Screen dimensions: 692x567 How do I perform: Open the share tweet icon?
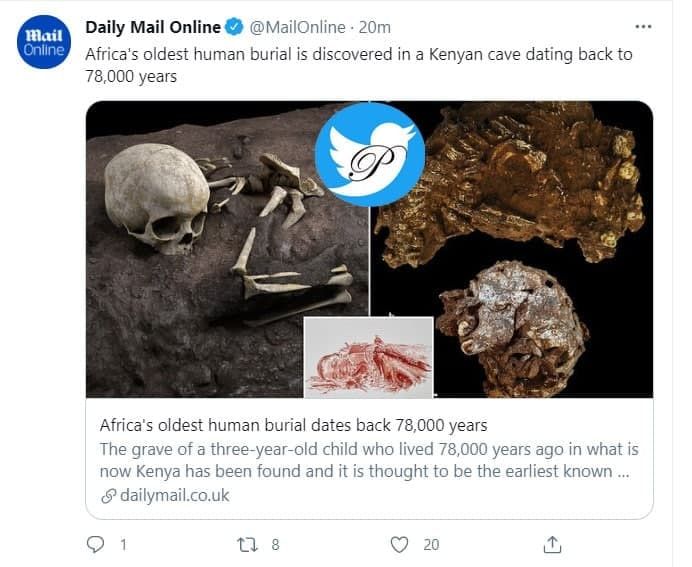pos(552,544)
